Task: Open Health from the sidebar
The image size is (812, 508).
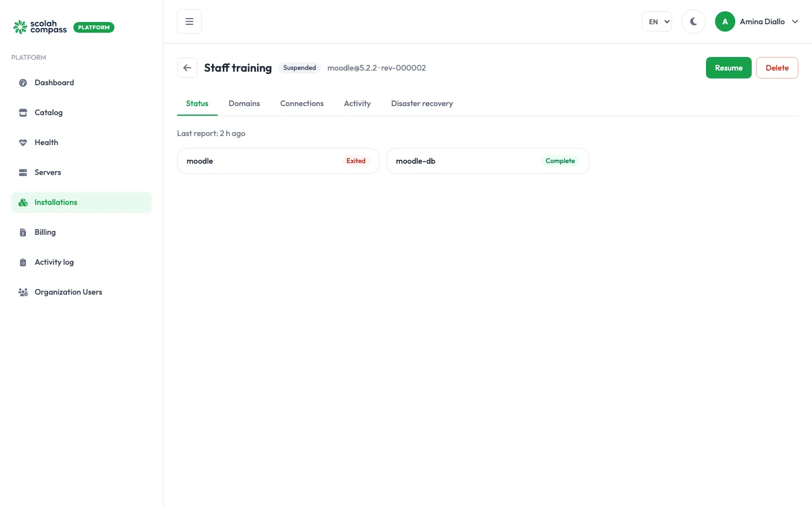Action: [81, 143]
